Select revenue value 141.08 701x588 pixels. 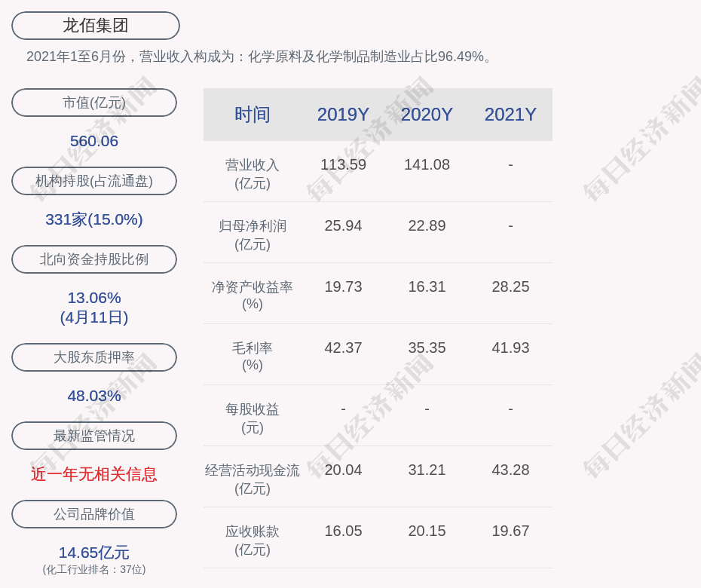427,164
